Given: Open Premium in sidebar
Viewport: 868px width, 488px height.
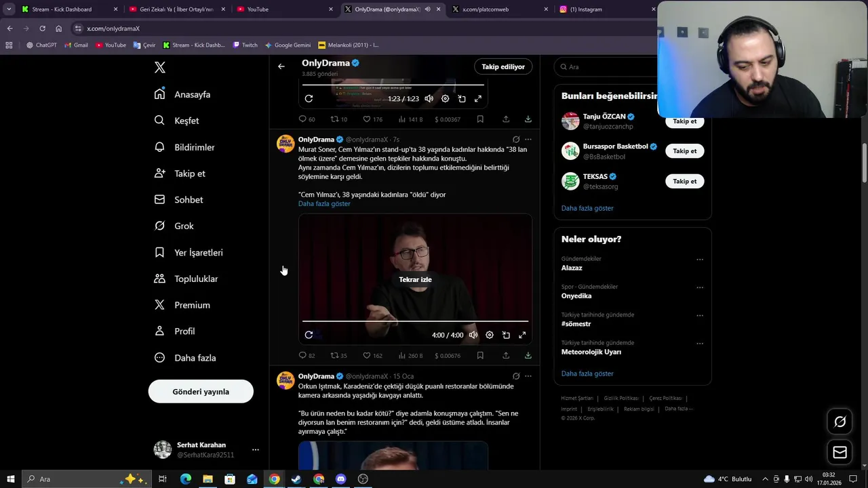Looking at the screenshot, I should [182, 305].
